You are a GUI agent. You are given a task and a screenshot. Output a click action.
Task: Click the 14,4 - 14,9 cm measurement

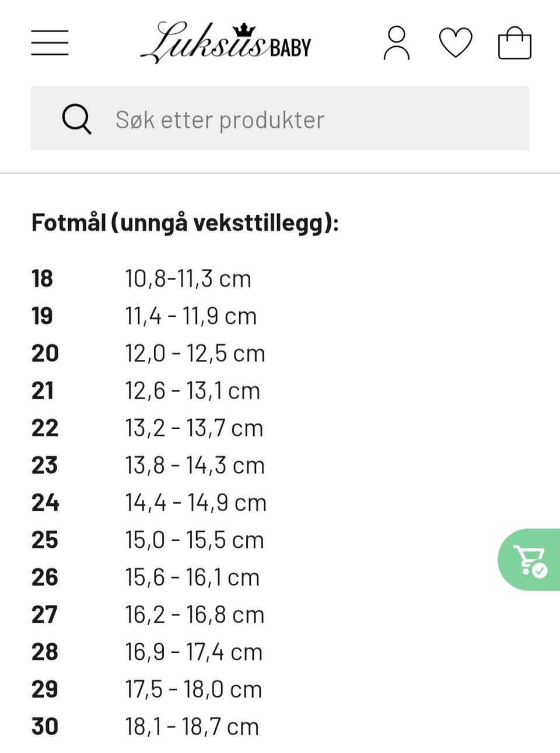pyautogui.click(x=196, y=503)
